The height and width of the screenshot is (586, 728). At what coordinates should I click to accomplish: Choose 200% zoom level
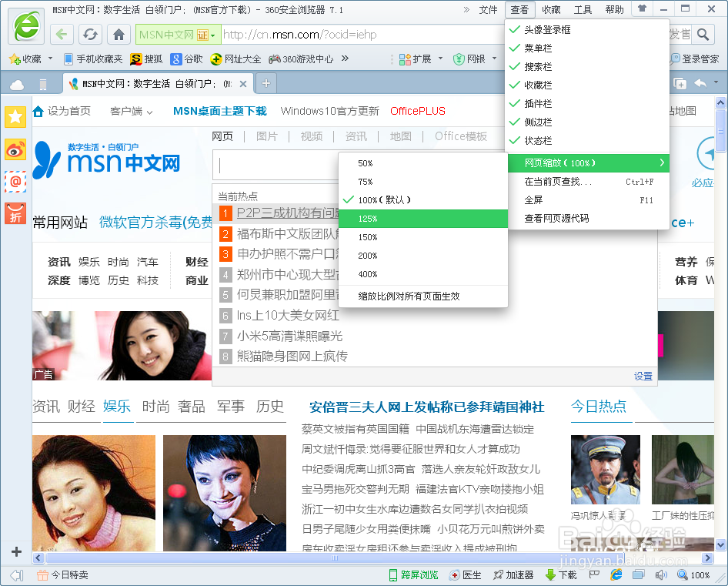point(423,256)
